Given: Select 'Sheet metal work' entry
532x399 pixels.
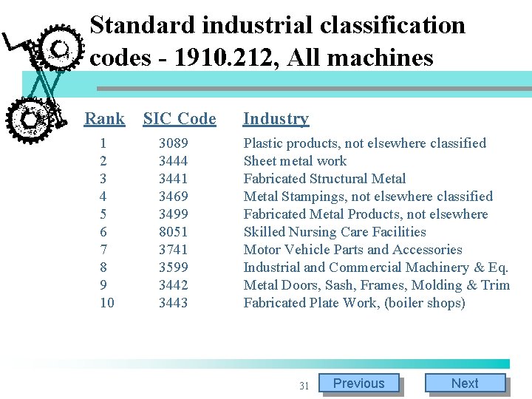Looking at the screenshot, I should pyautogui.click(x=295, y=161).
